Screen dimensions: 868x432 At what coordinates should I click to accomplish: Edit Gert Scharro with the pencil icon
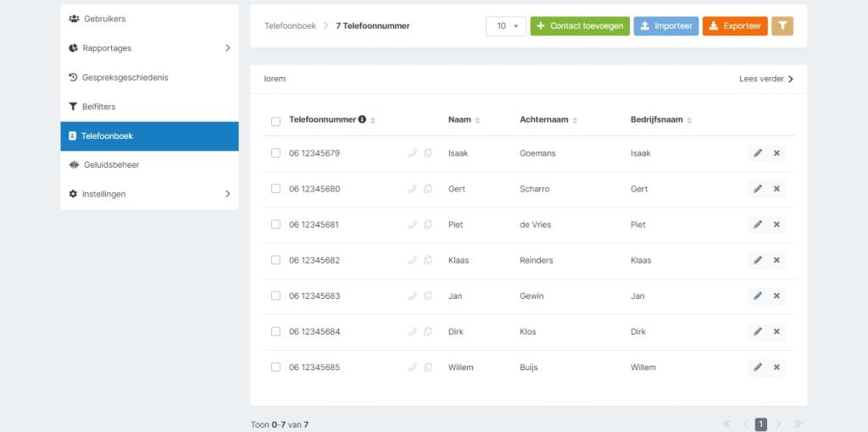758,189
